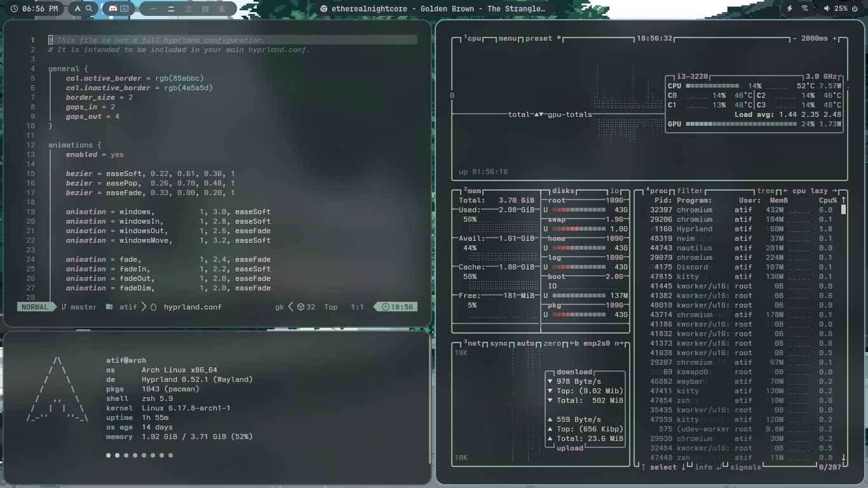The width and height of the screenshot is (868, 488).
Task: Switch to workspace five (五)
Action: click(222, 9)
